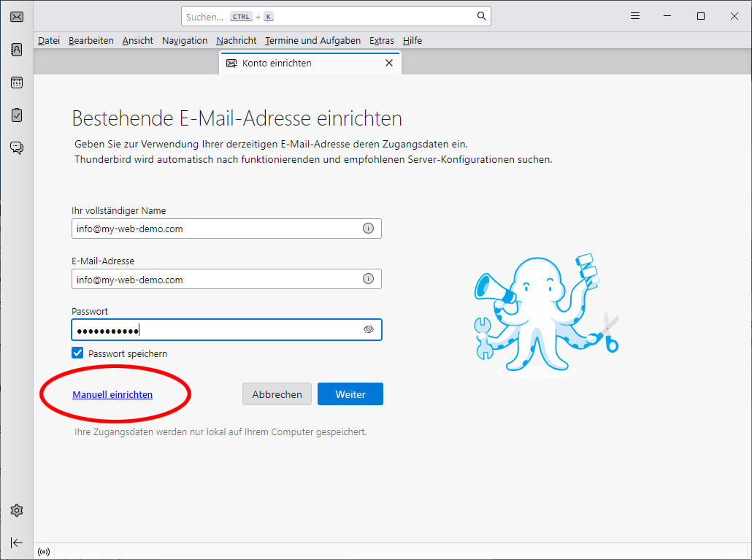Open the Navigation menu
This screenshot has height=560, width=752.
coord(185,41)
